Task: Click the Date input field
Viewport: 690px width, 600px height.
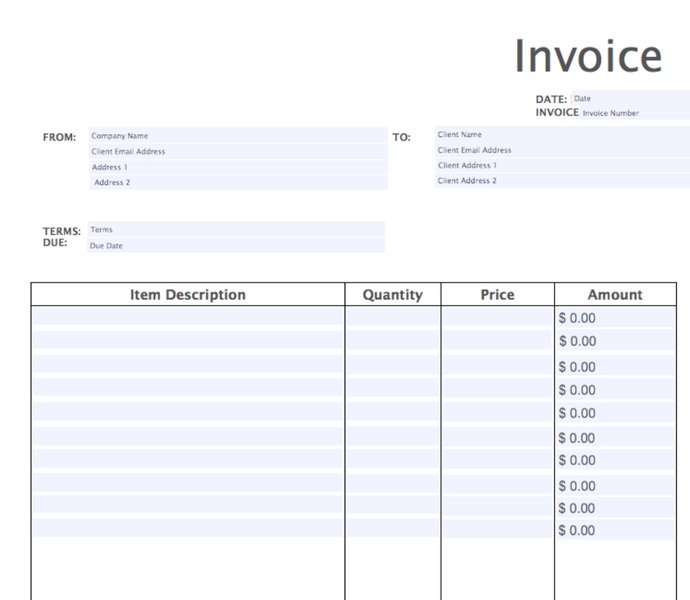Action: tap(631, 98)
